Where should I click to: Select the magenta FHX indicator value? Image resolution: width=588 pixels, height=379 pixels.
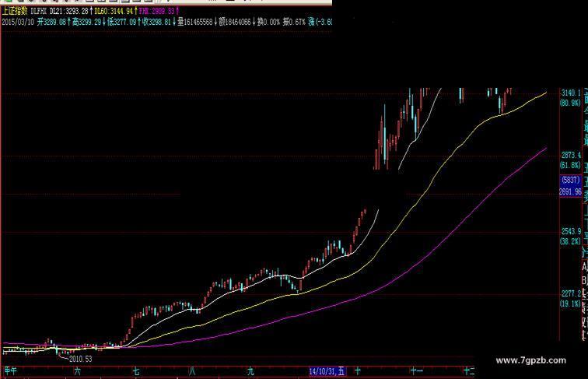[159, 11]
